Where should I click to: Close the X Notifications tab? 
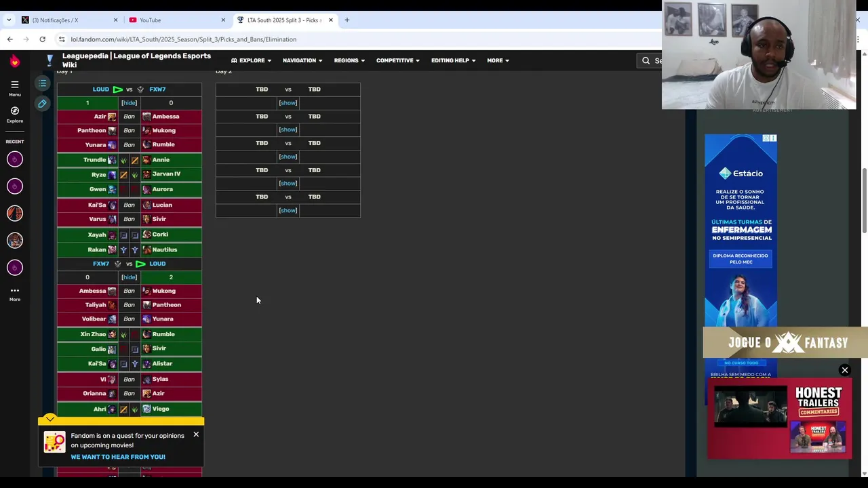tap(115, 20)
